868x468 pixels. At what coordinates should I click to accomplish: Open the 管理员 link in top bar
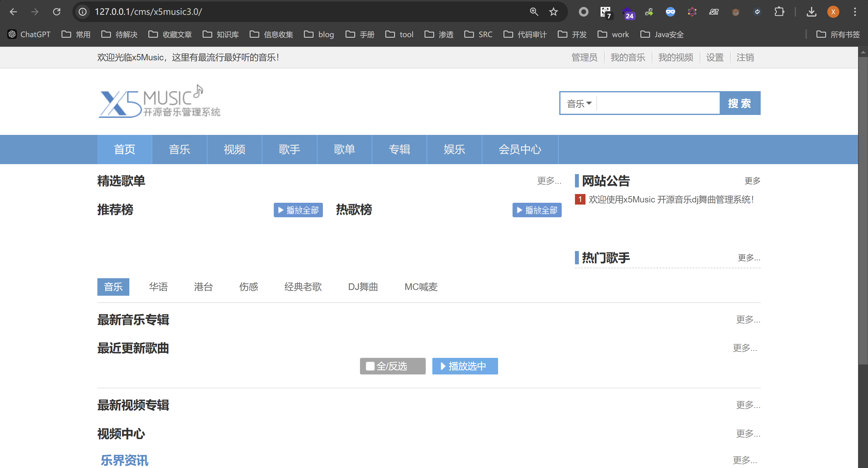click(x=584, y=58)
